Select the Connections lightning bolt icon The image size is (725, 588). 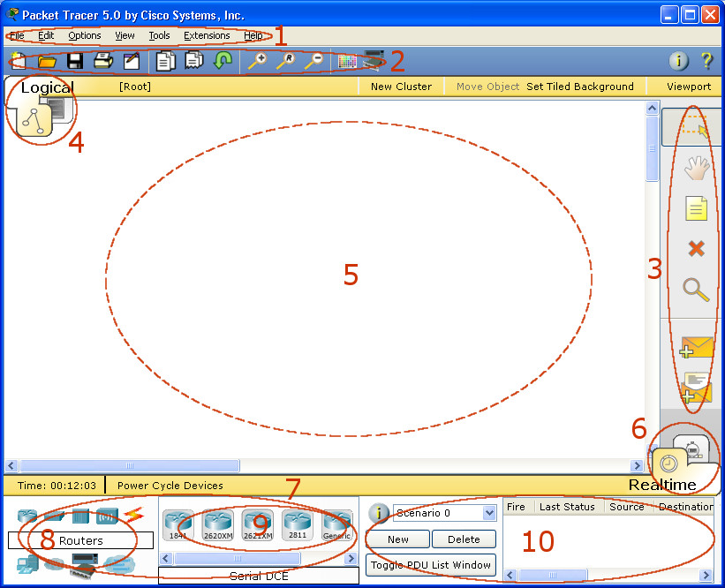click(134, 515)
